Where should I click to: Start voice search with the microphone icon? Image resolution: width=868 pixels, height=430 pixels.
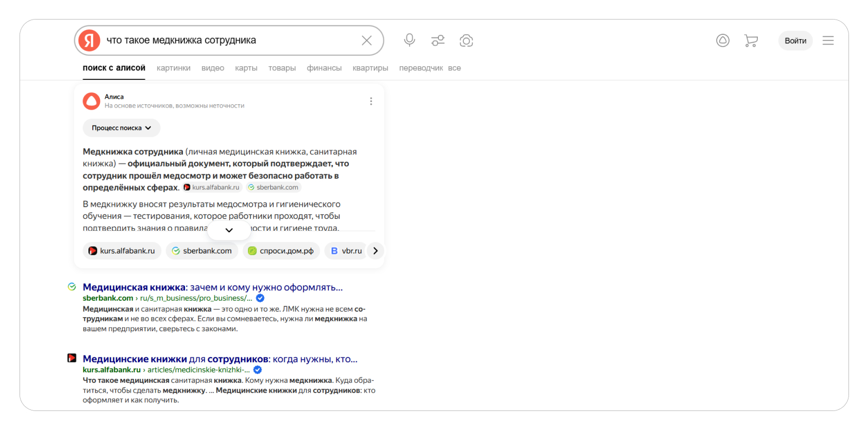point(410,40)
